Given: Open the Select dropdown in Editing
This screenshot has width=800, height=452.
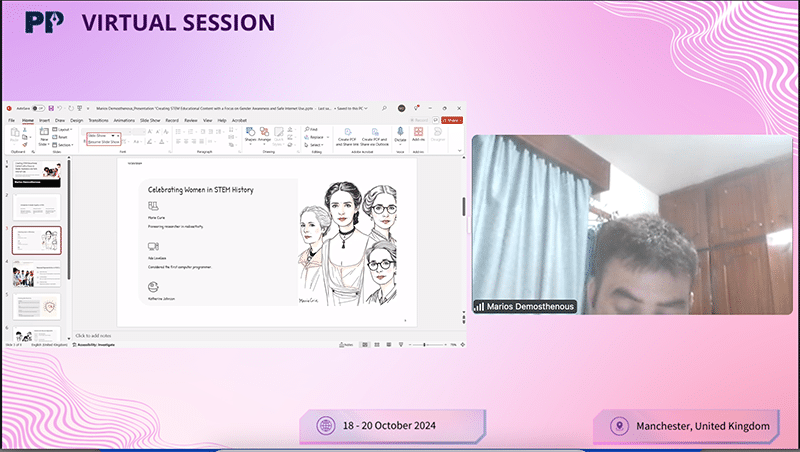Looking at the screenshot, I should coord(313,144).
